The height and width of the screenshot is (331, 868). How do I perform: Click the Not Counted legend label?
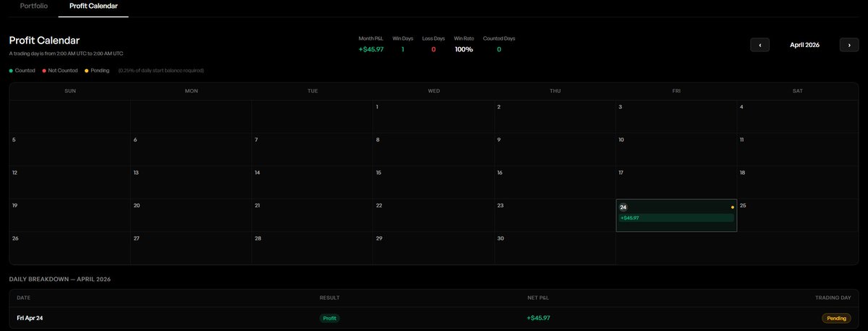pyautogui.click(x=63, y=70)
